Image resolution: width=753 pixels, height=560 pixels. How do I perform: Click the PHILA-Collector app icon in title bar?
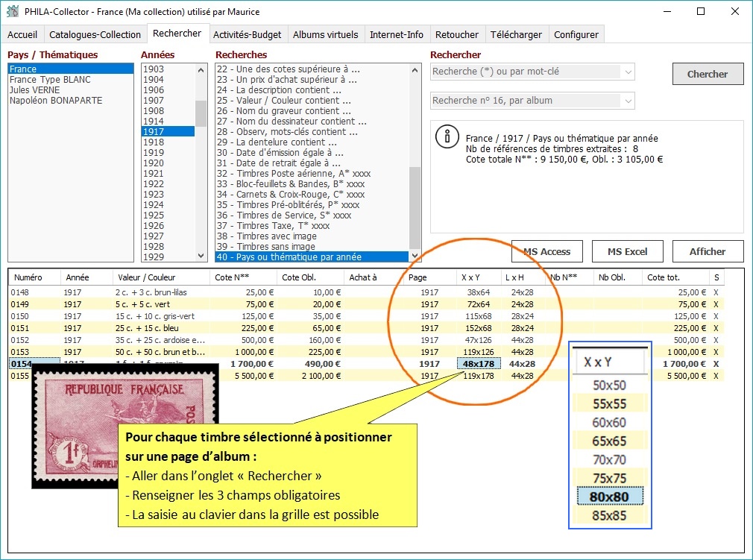tap(13, 11)
